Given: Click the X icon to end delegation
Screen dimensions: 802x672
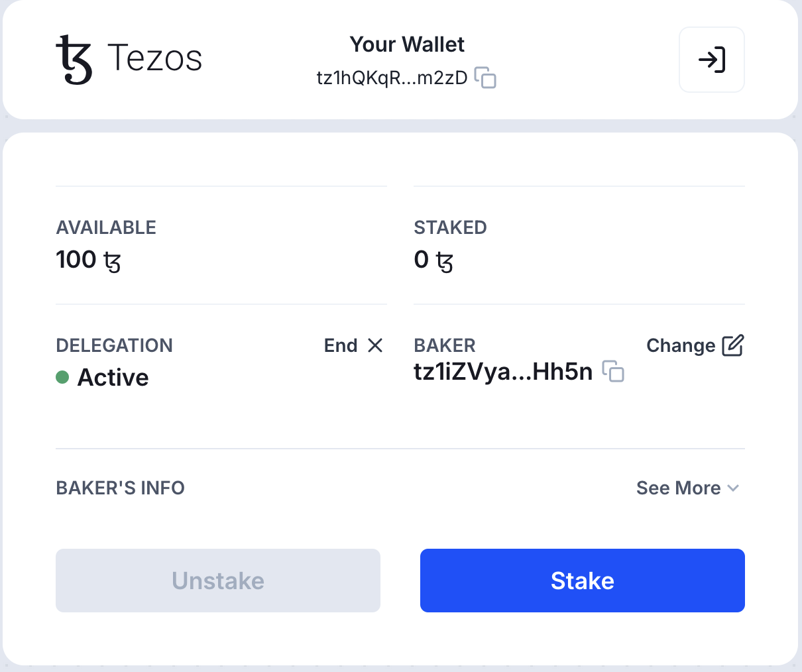Looking at the screenshot, I should tap(375, 345).
